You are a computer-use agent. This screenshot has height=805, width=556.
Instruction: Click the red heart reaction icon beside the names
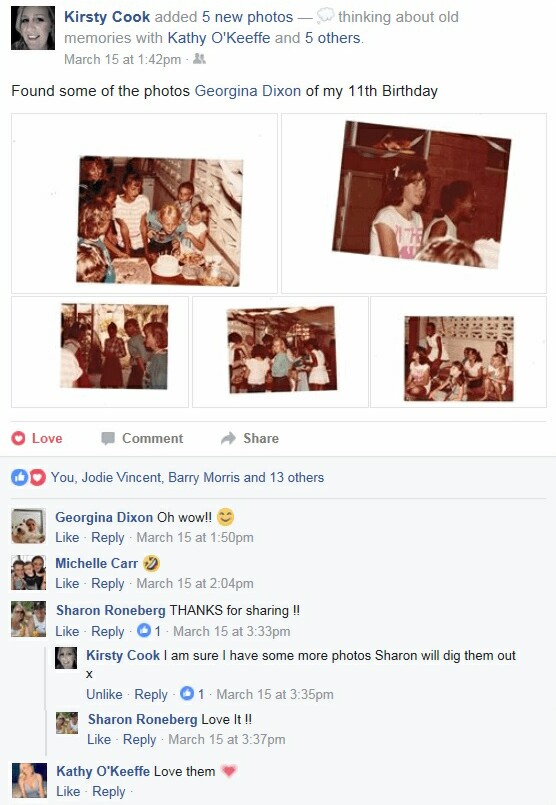tap(37, 477)
